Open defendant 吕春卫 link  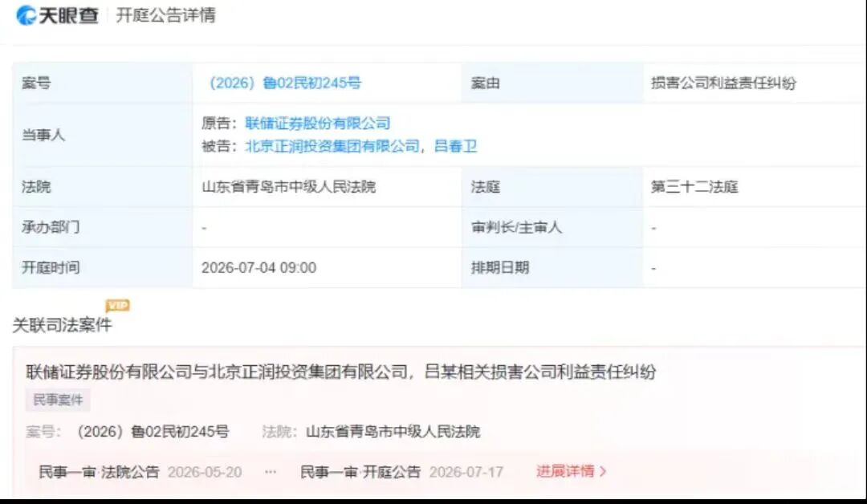pyautogui.click(x=456, y=146)
